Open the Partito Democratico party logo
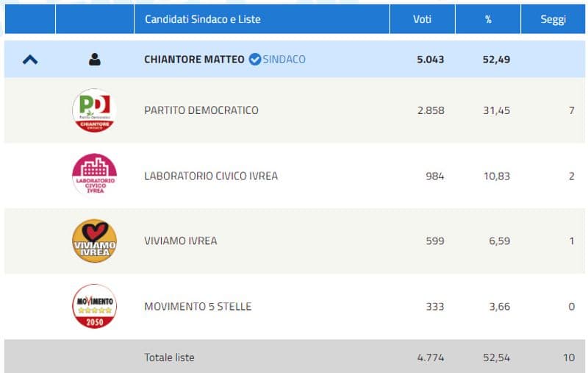Screen dimensions: 588x373 click(94, 110)
